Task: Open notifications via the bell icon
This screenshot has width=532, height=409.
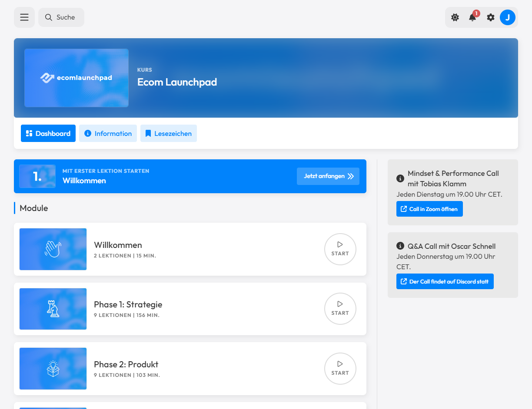Action: click(x=472, y=17)
